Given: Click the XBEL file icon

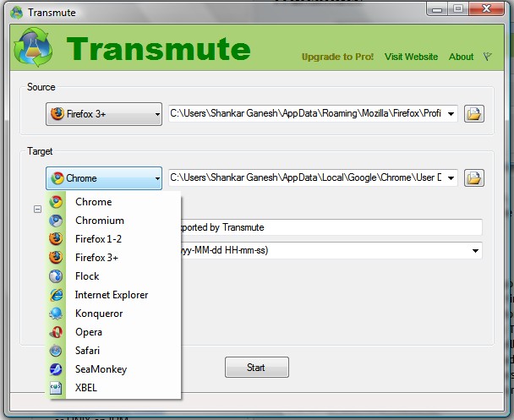Looking at the screenshot, I should click(56, 388).
